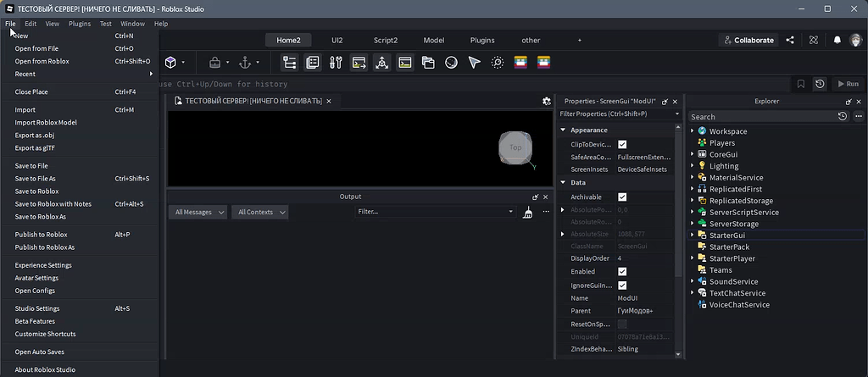Screen dimensions: 868x377
Task: Open the Part type dropdown arrow
Action: (x=183, y=63)
